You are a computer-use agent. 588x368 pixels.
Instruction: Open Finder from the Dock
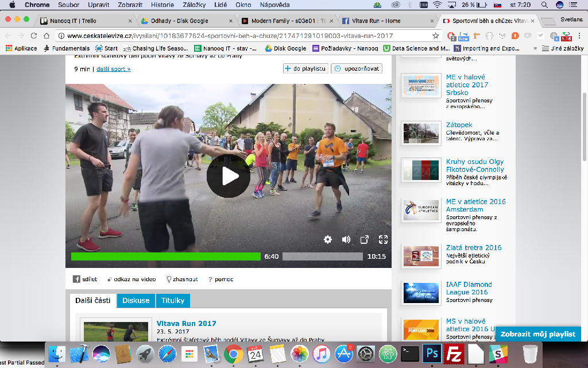click(x=57, y=354)
